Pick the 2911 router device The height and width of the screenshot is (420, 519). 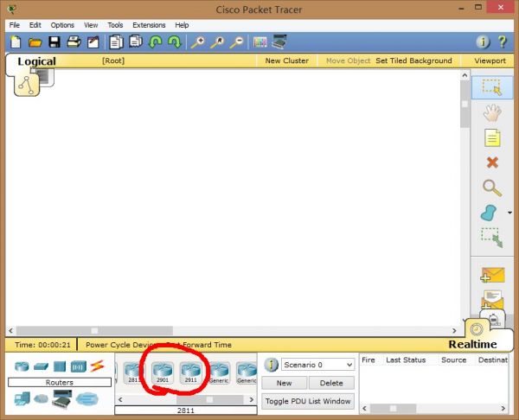[x=190, y=372]
